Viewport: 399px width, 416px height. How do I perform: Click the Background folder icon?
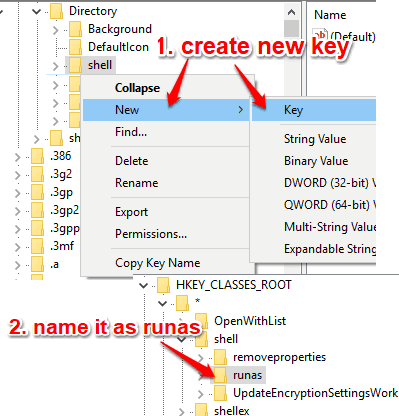(x=75, y=29)
